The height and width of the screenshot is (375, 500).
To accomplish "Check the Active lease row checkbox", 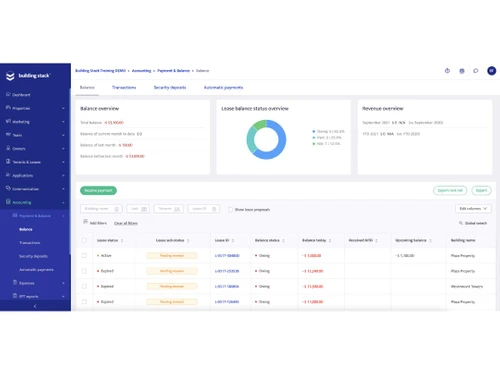I will [84, 255].
